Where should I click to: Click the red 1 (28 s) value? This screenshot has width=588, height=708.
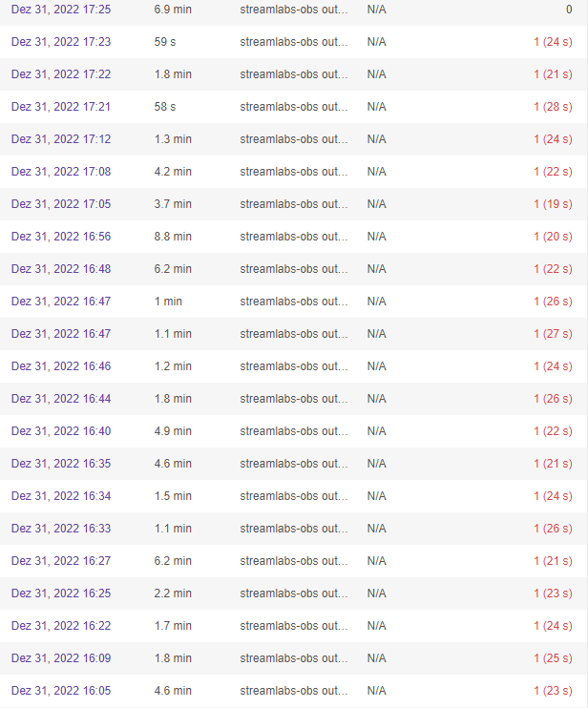(x=553, y=107)
